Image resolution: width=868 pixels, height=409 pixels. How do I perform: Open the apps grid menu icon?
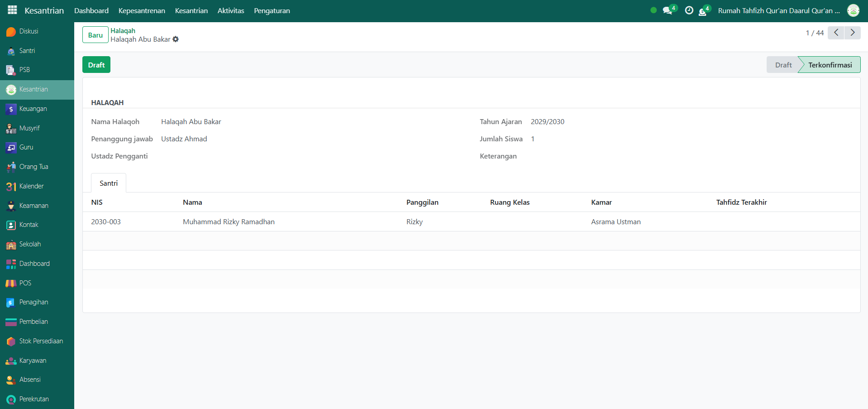click(x=12, y=10)
